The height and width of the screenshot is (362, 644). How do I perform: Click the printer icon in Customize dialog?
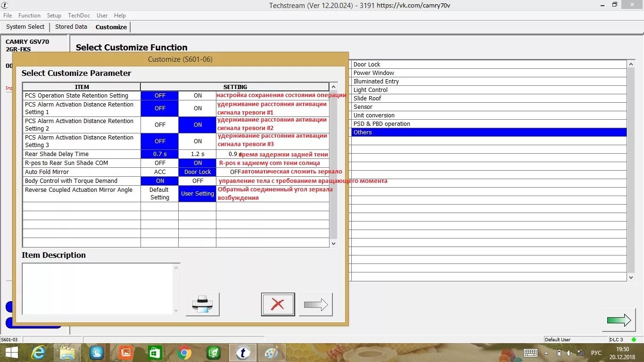(x=202, y=304)
